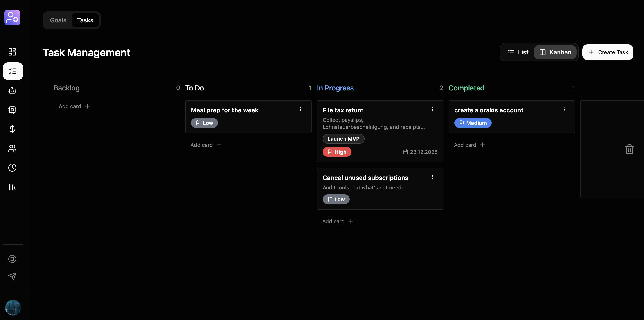Click the user profile avatar
Viewport: 644px width, 320px height.
click(x=13, y=307)
